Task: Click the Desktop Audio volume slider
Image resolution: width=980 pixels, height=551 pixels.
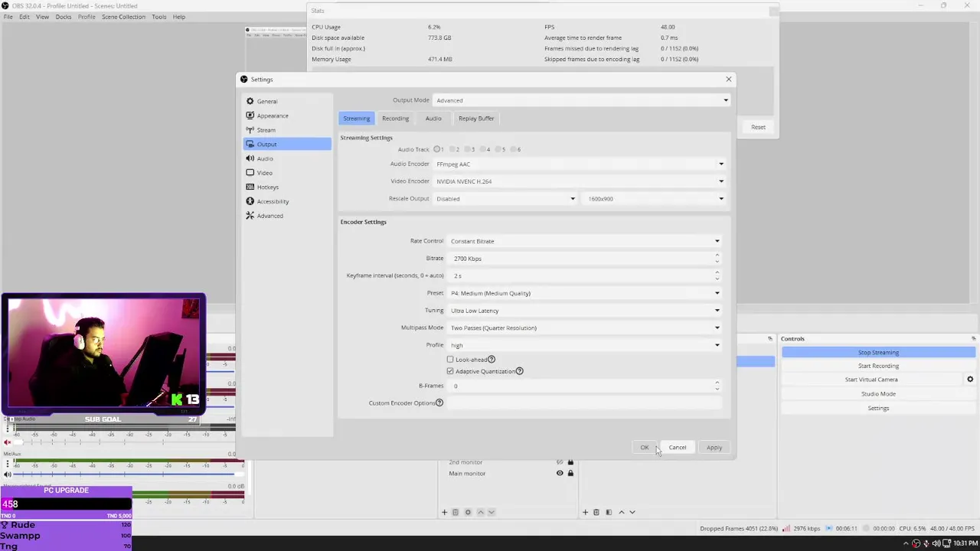Action: (x=122, y=442)
